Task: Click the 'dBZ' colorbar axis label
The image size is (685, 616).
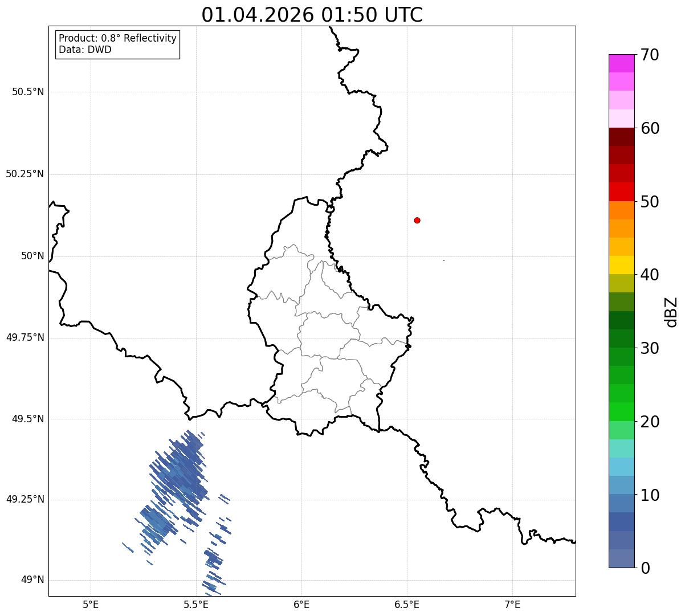Action: pos(671,312)
